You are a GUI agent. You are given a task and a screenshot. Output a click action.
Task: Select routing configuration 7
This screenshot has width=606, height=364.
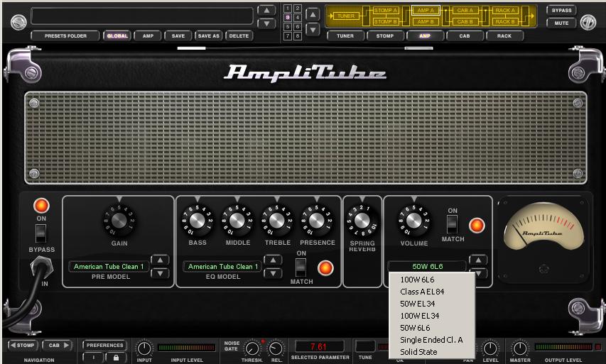pyautogui.click(x=288, y=36)
